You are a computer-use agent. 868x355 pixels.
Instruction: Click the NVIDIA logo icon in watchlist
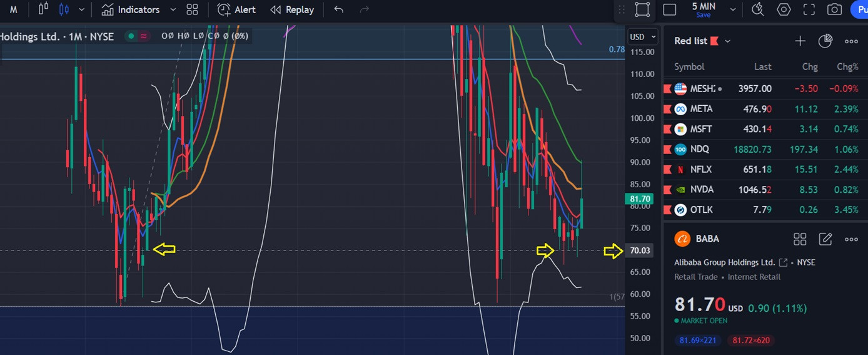click(x=680, y=189)
